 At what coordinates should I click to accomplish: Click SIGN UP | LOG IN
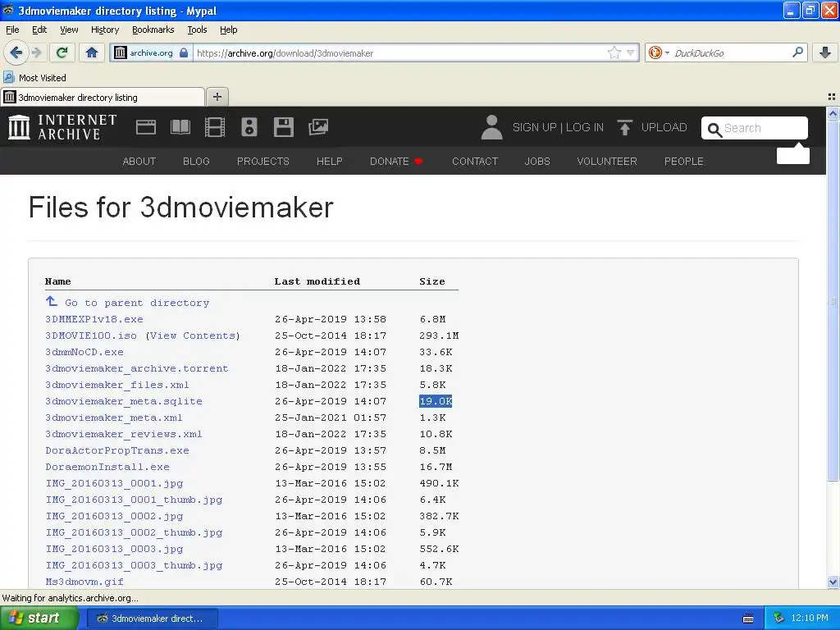point(558,127)
